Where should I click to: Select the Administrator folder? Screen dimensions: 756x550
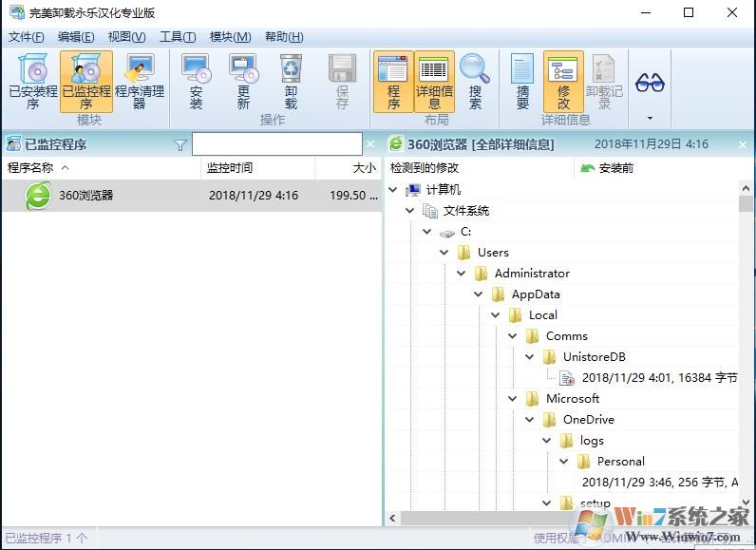pyautogui.click(x=532, y=274)
